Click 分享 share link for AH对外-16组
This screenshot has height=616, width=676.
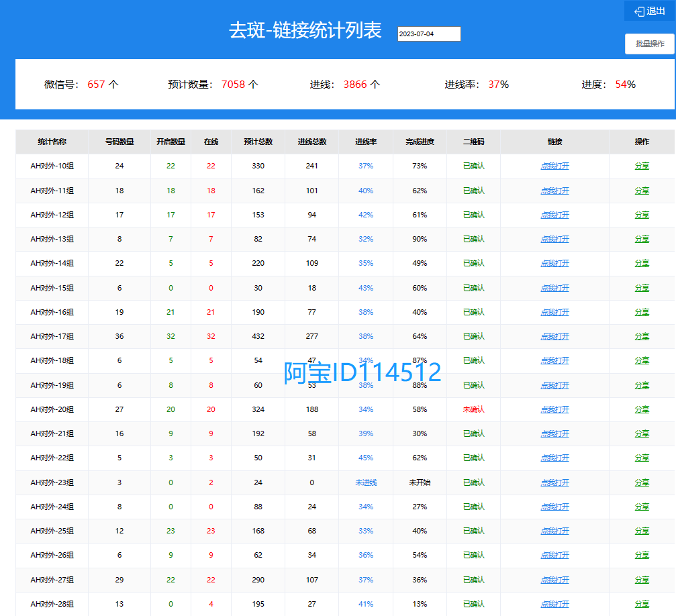click(642, 312)
